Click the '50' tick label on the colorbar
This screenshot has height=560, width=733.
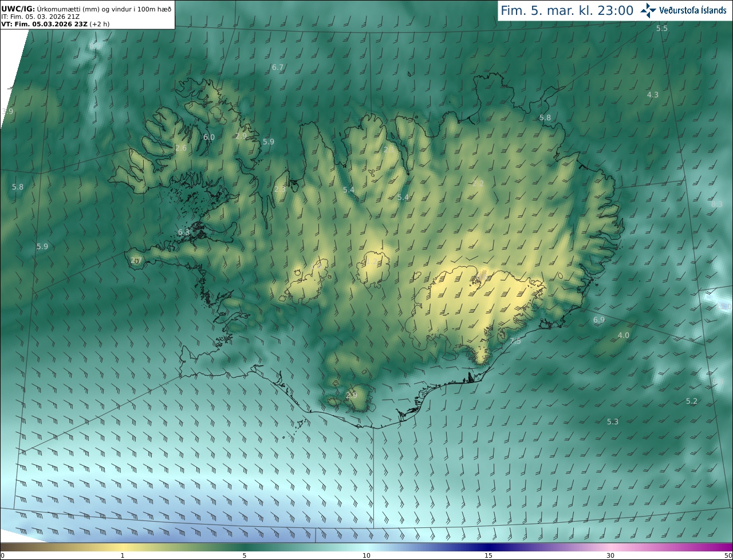(728, 555)
